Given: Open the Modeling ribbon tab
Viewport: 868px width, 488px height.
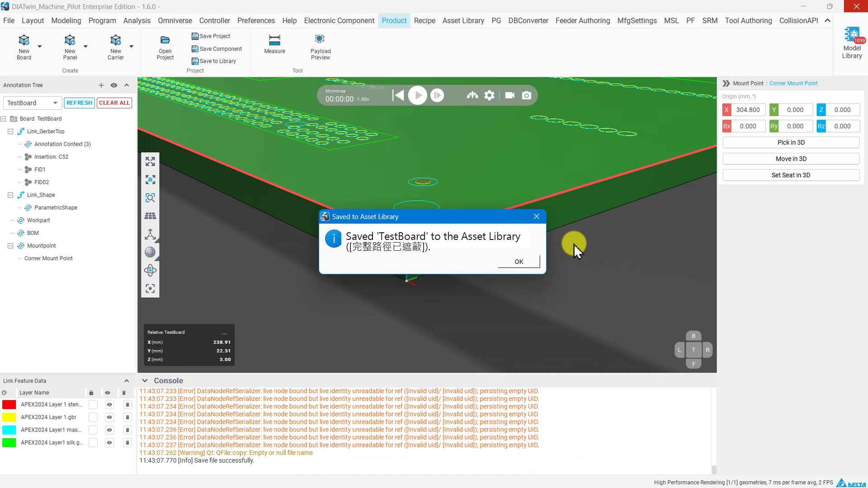Looking at the screenshot, I should 66,21.
